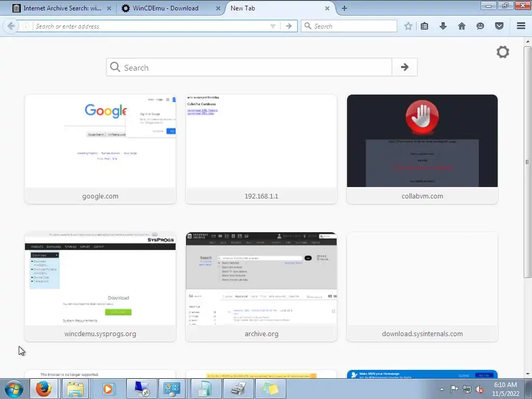532x399 pixels.
Task: Go back using the back arrow button
Action: click(10, 26)
